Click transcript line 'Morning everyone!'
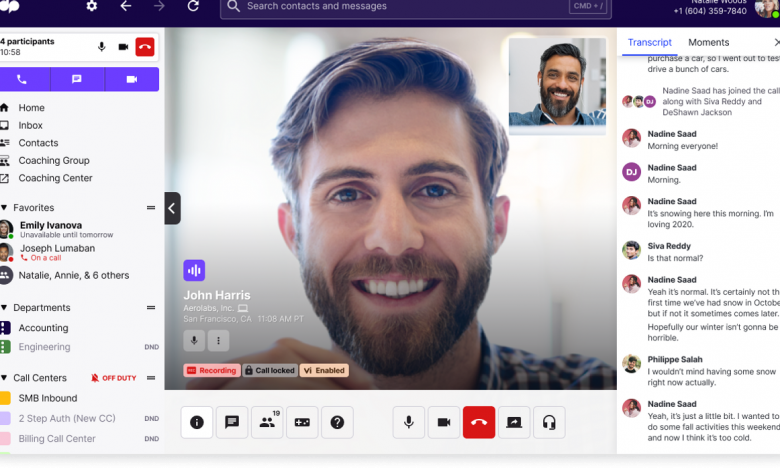780x470 pixels. [682, 146]
